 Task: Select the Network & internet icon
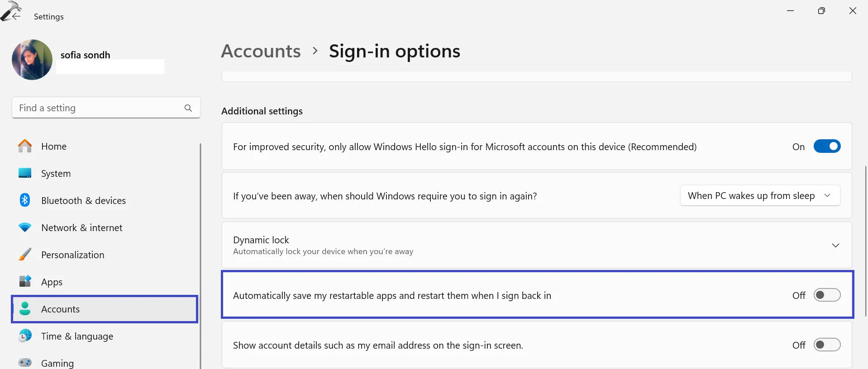click(24, 227)
